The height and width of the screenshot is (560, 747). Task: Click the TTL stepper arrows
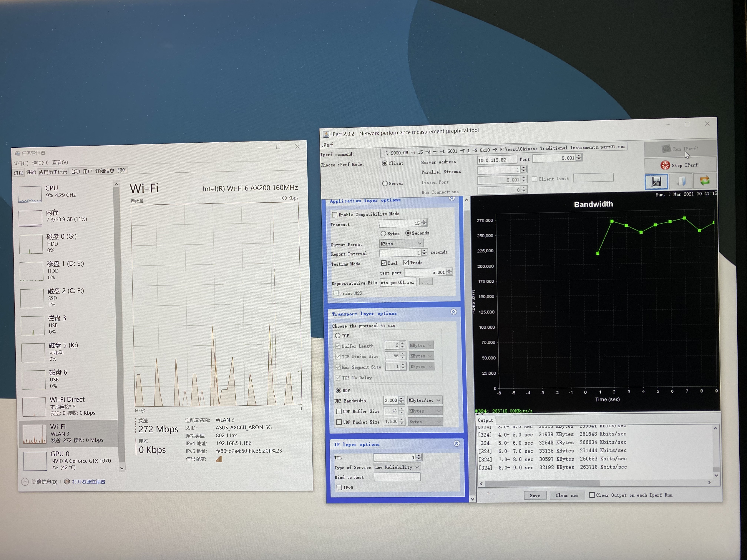click(419, 457)
